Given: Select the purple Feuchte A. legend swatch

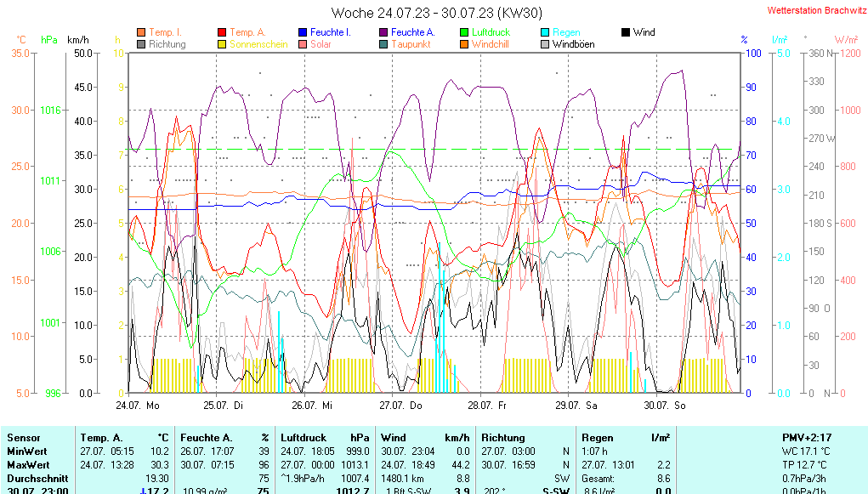Looking at the screenshot, I should click(383, 32).
